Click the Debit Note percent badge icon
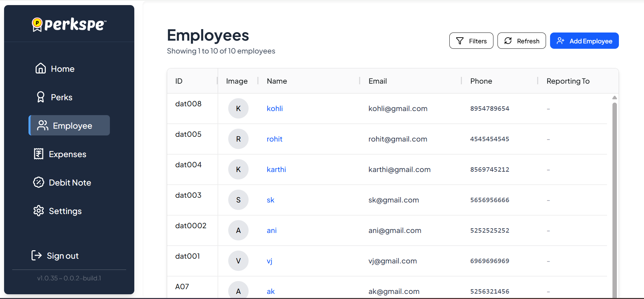 point(39,182)
